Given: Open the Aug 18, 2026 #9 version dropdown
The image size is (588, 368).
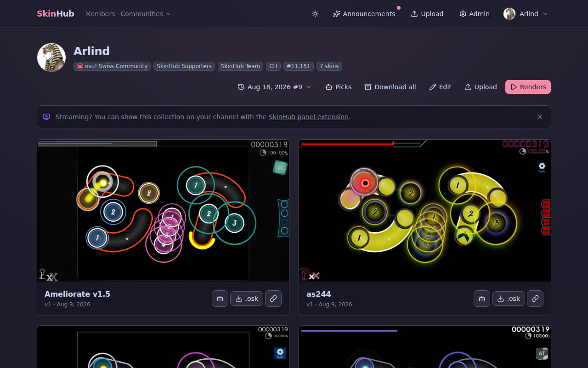Looking at the screenshot, I should pyautogui.click(x=275, y=87).
